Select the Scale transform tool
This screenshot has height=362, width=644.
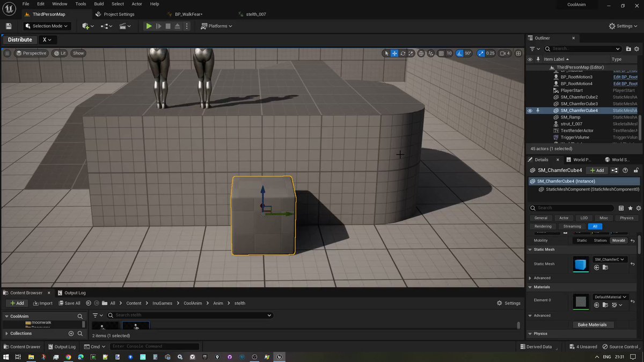pyautogui.click(x=411, y=53)
